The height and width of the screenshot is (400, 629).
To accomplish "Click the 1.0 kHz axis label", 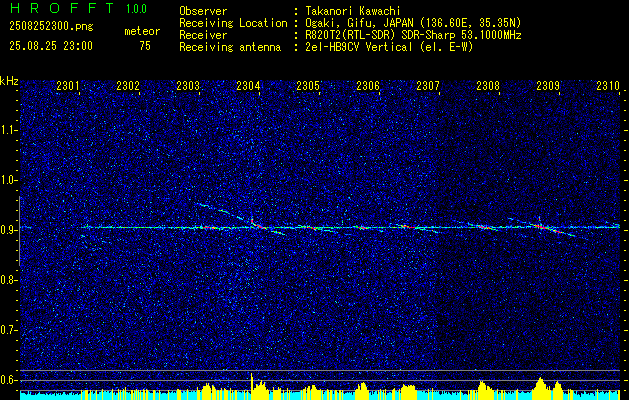I will [x=9, y=181].
